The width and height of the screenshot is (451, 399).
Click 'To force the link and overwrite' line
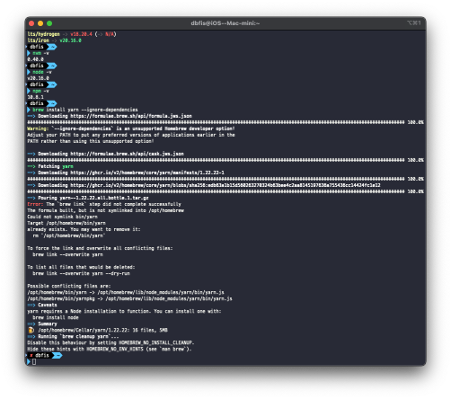(x=100, y=248)
